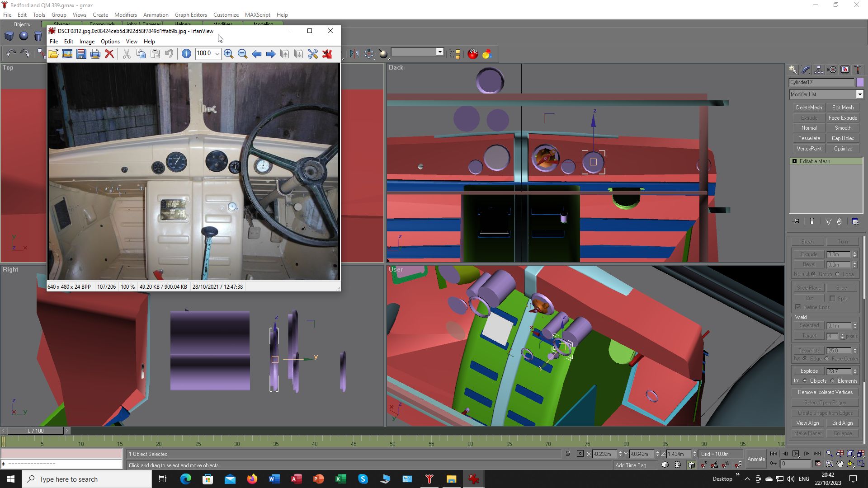Expand the Editable Mesh stack entry
Image resolution: width=868 pixels, height=488 pixels.
pyautogui.click(x=794, y=161)
